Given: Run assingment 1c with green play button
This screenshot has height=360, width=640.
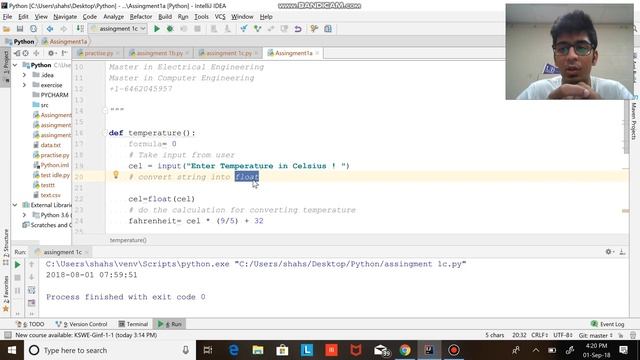Looking at the screenshot, I should [157, 29].
